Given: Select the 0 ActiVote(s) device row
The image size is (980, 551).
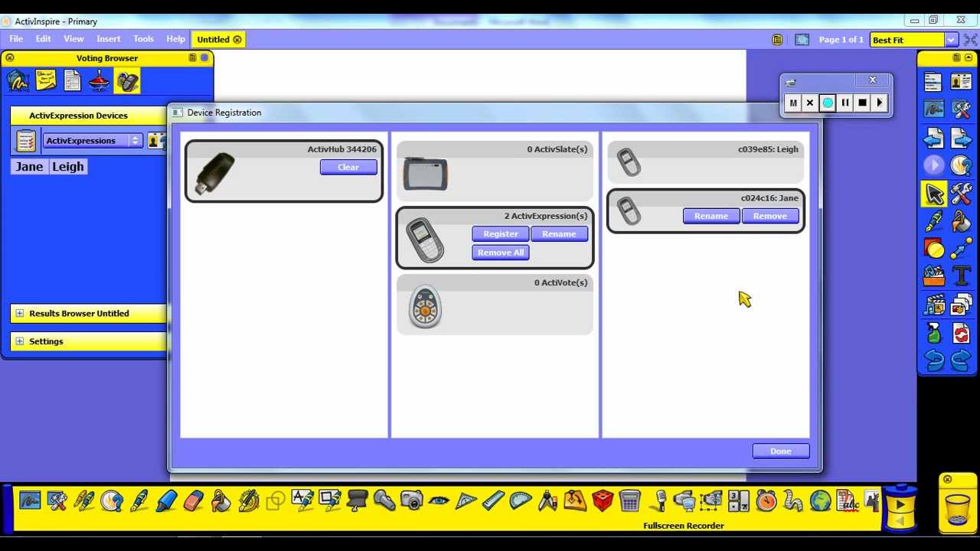Looking at the screenshot, I should (495, 305).
